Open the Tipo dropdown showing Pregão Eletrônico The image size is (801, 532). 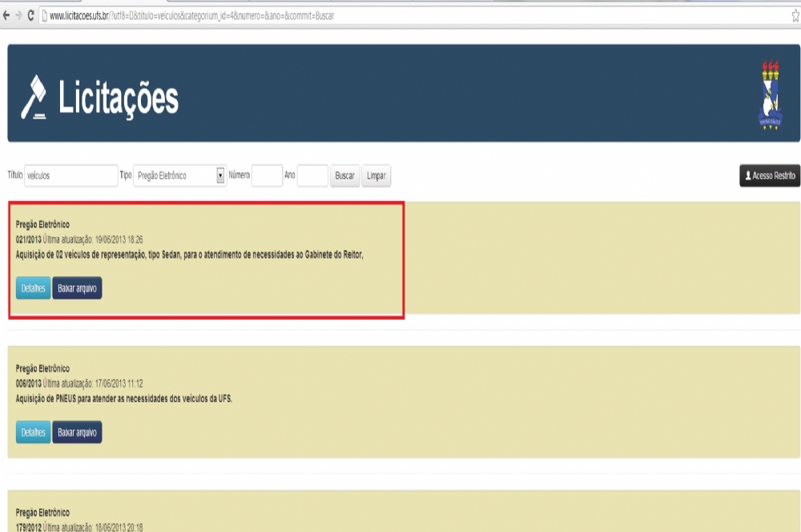180,175
